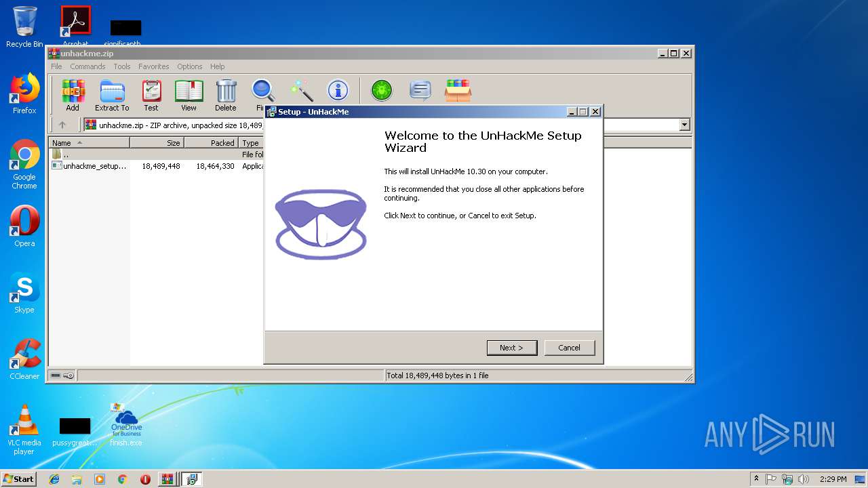This screenshot has height=488, width=868.
Task: Show hidden tray icons arrow
Action: click(756, 479)
